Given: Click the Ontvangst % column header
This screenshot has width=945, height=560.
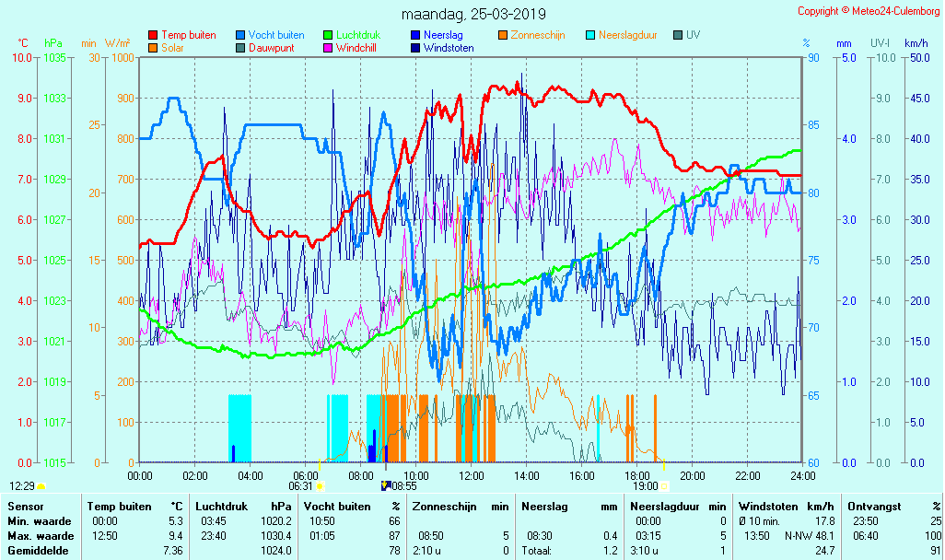Looking at the screenshot, I should [893, 506].
